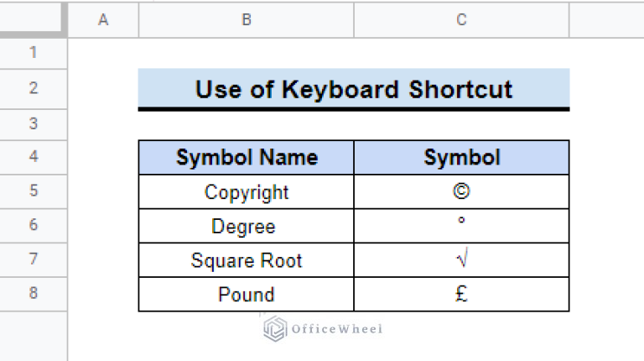Select the 'Symbol' header cell
The height and width of the screenshot is (361, 644).
[x=461, y=158]
